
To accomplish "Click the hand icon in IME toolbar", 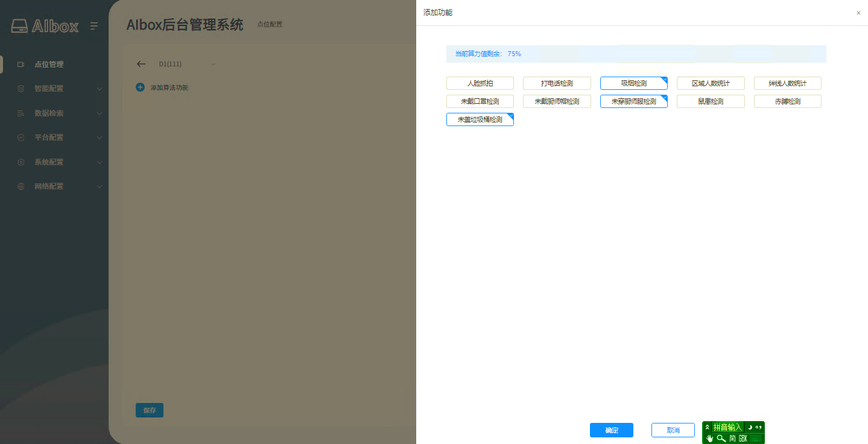I will 709,438.
